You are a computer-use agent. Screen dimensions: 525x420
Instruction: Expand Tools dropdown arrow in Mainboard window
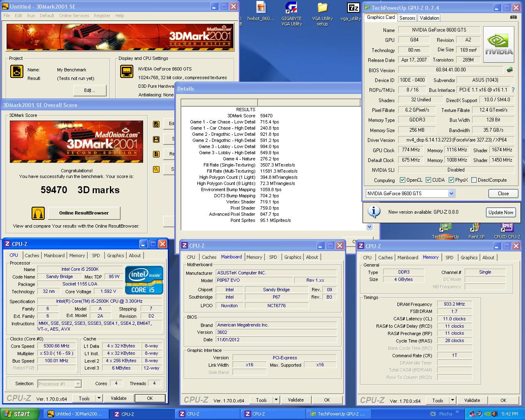pyautogui.click(x=276, y=400)
